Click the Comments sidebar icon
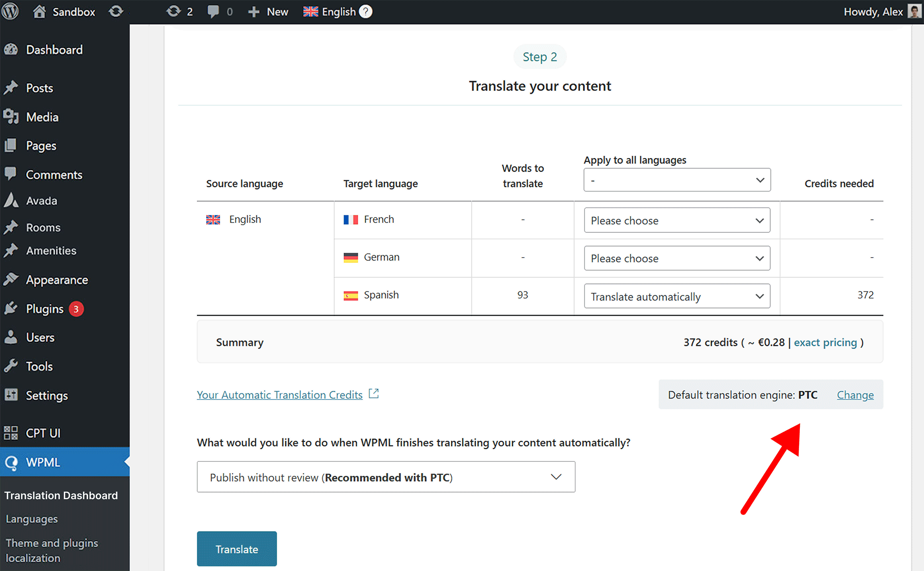This screenshot has width=924, height=571. pyautogui.click(x=11, y=174)
